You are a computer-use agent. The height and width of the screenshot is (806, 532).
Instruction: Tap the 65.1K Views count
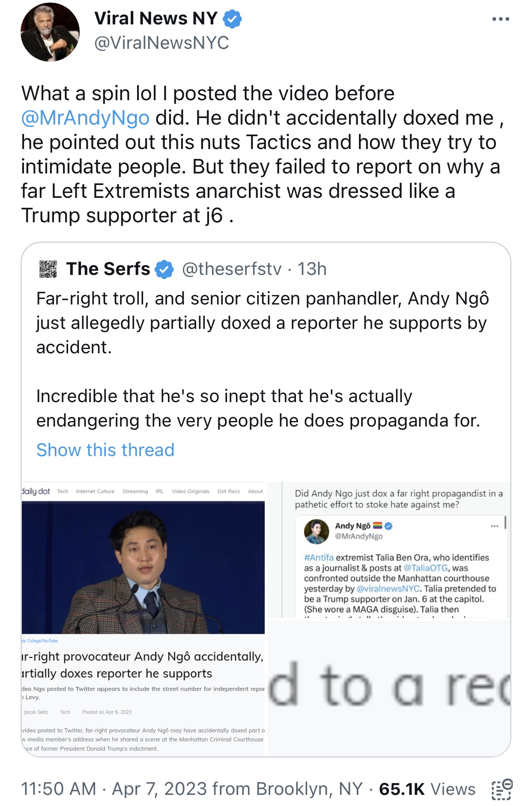tap(427, 789)
